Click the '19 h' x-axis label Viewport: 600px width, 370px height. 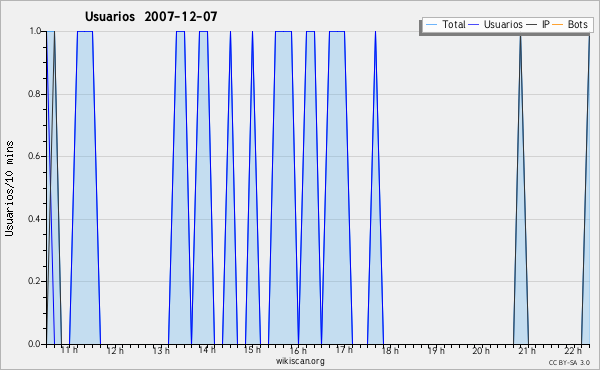(436, 350)
